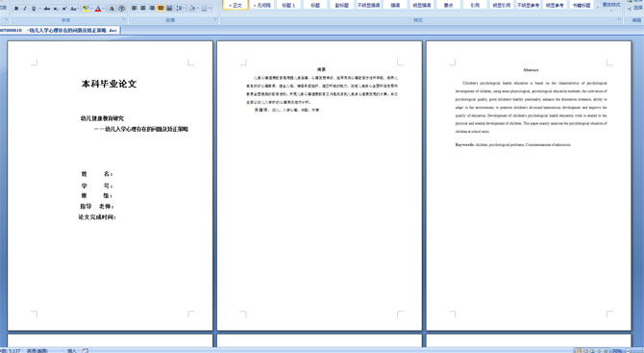Apply the 书籍标题 style

[582, 5]
